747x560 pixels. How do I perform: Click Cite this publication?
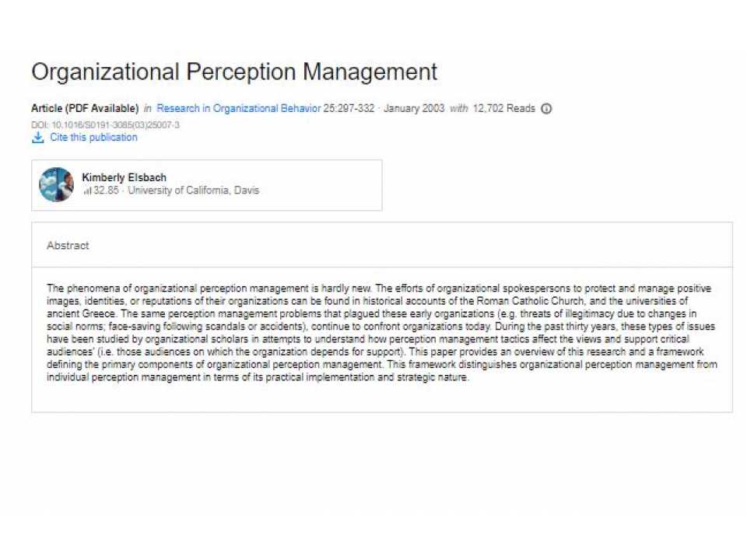coord(93,137)
